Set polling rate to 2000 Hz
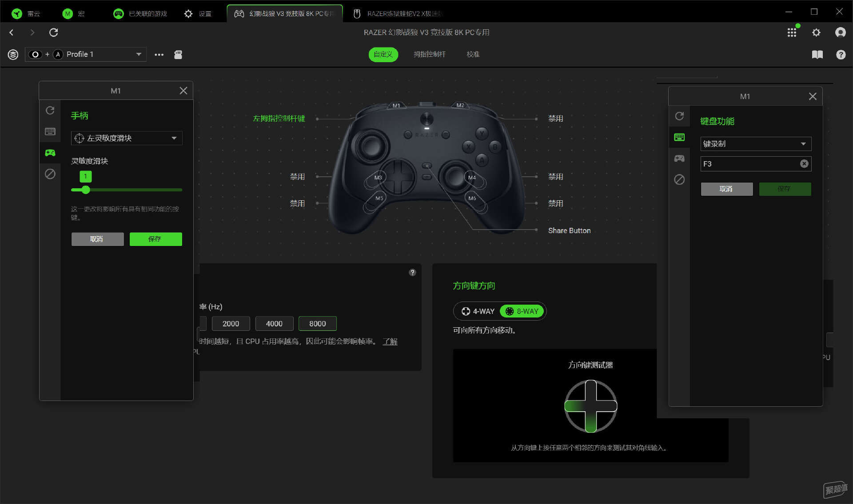853x504 pixels. click(x=231, y=324)
